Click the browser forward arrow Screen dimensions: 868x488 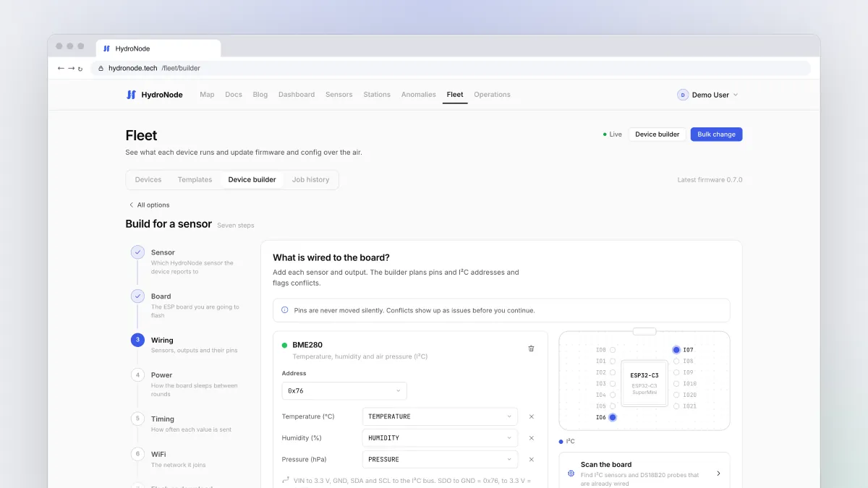tap(71, 68)
